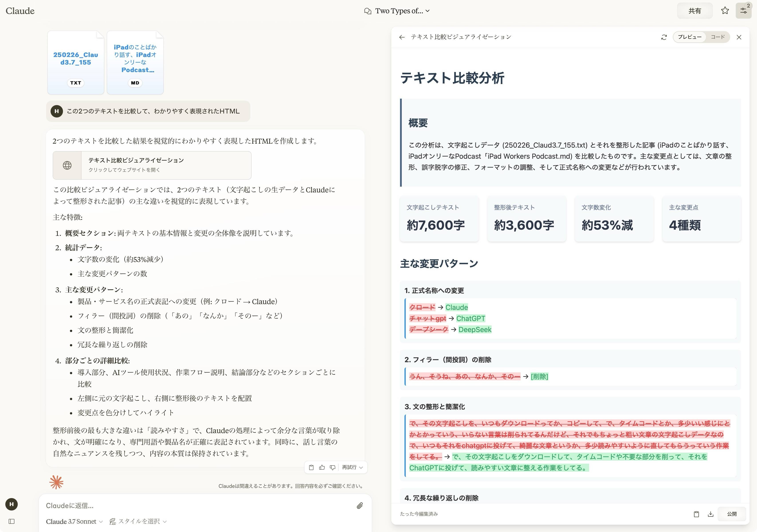Refresh the artifact preview
This screenshot has height=532, width=757.
point(664,37)
